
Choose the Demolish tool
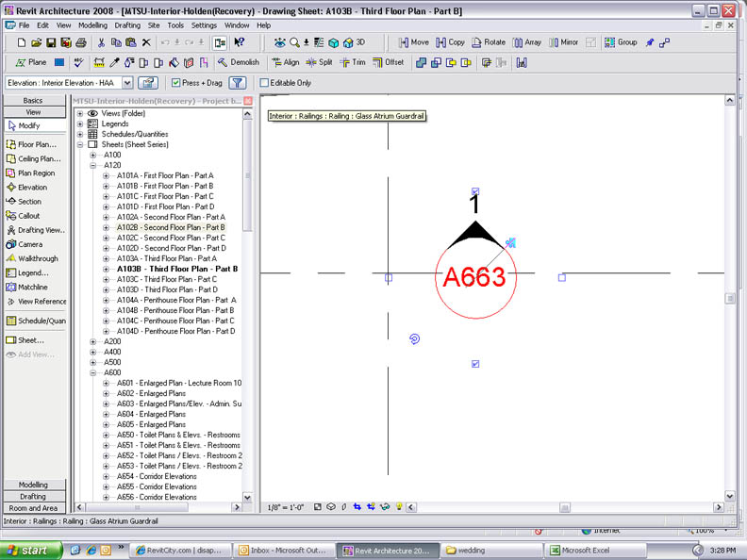238,62
